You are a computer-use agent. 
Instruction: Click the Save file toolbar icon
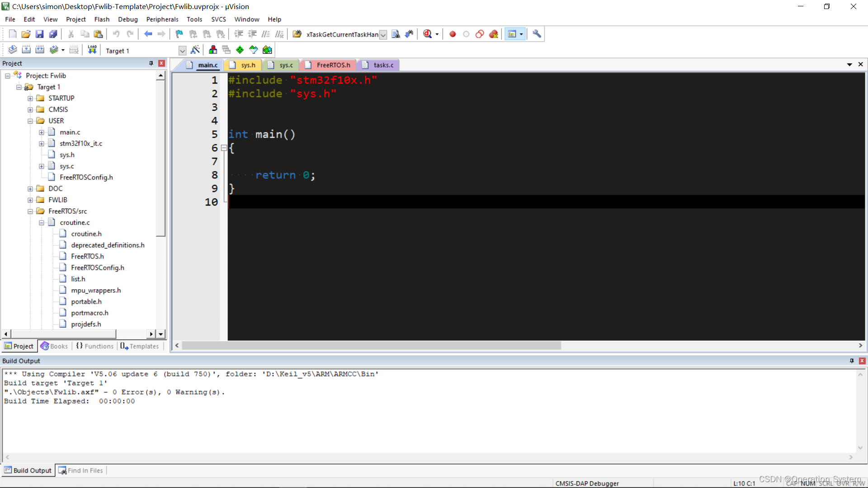[x=39, y=34]
